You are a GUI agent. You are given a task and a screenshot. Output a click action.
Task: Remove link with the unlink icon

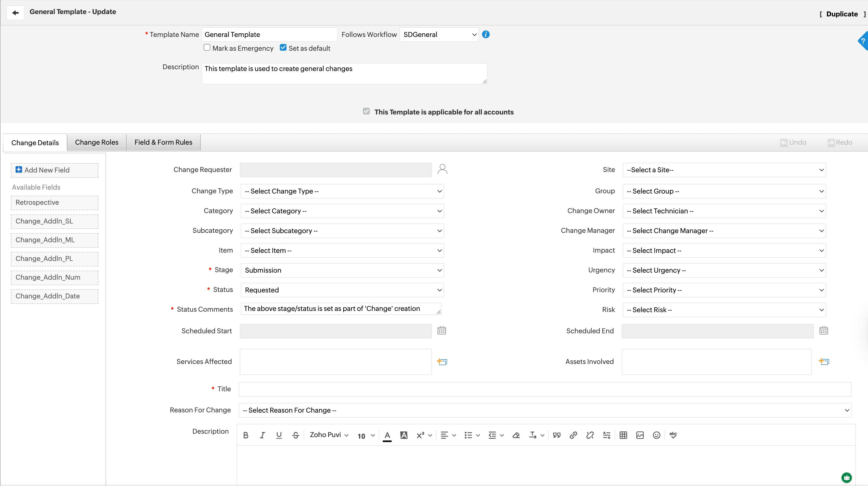coord(590,435)
